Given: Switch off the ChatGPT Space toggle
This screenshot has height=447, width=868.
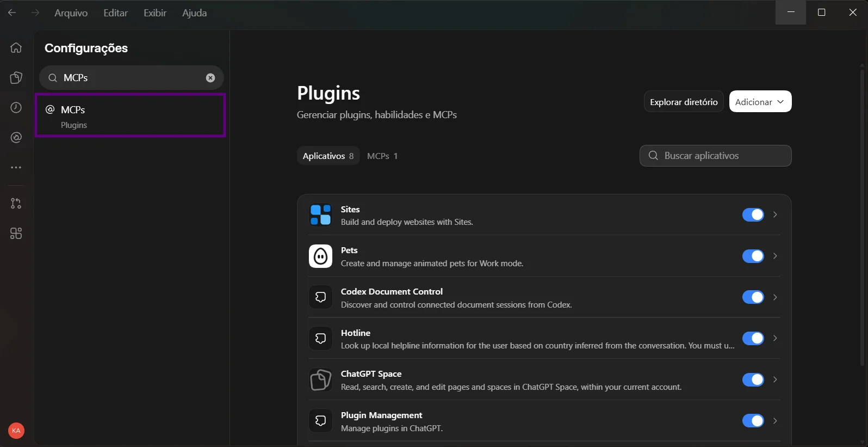Looking at the screenshot, I should (753, 379).
